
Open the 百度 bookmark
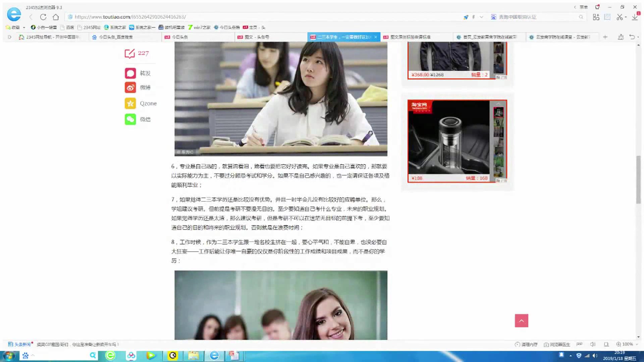pyautogui.click(x=67, y=27)
